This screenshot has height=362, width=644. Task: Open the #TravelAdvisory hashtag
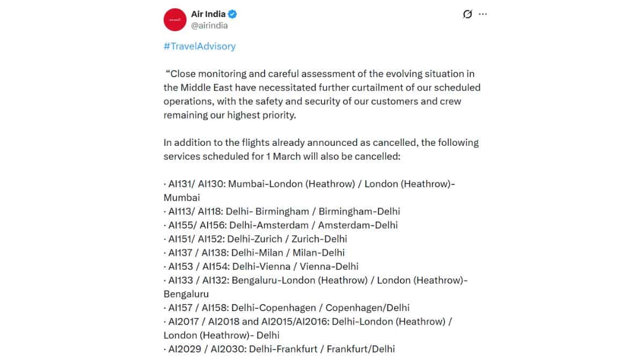click(200, 46)
